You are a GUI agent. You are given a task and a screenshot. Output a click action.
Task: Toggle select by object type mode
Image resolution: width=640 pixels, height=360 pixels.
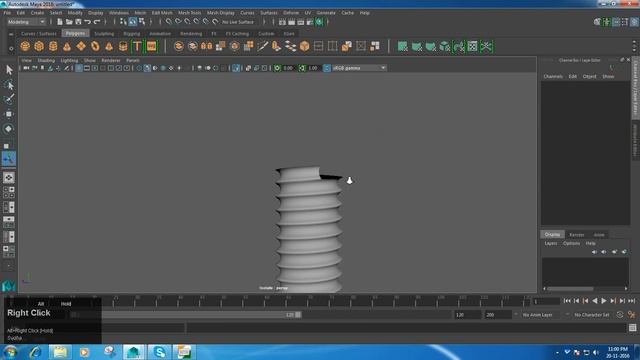(x=133, y=22)
